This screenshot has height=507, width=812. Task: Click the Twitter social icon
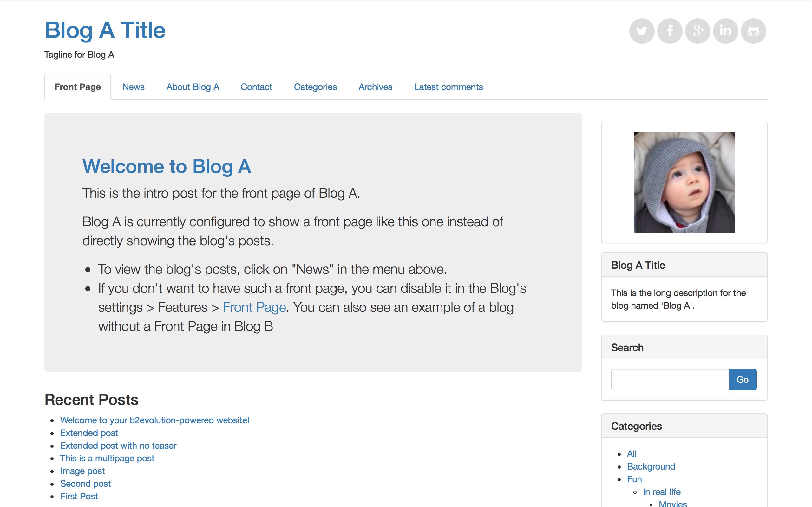coord(642,31)
